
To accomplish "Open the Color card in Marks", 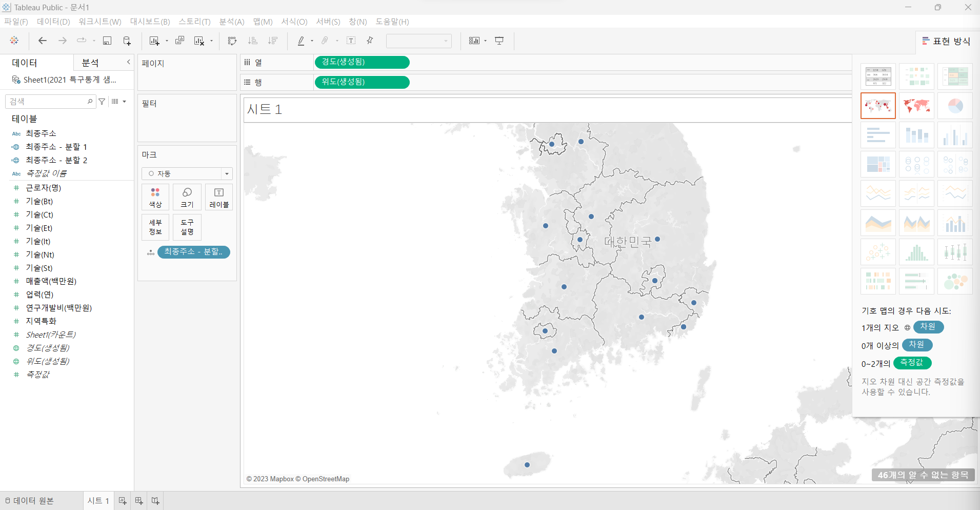I will pyautogui.click(x=155, y=198).
